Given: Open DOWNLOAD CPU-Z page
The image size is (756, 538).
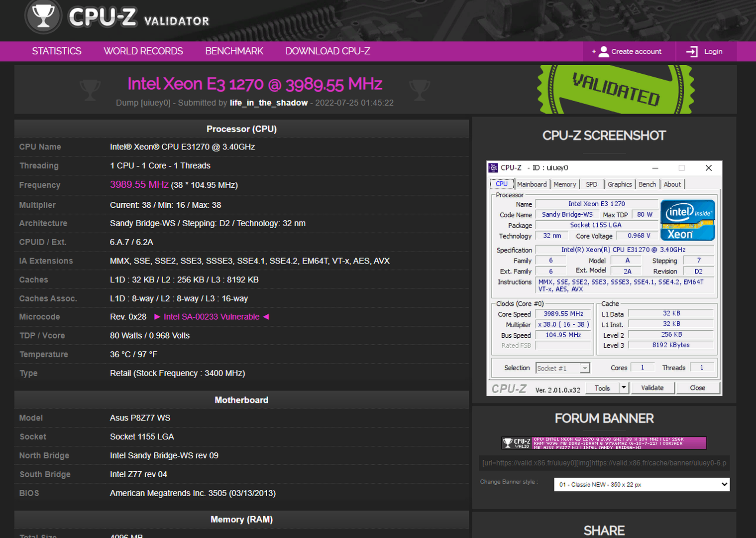Looking at the screenshot, I should 327,51.
